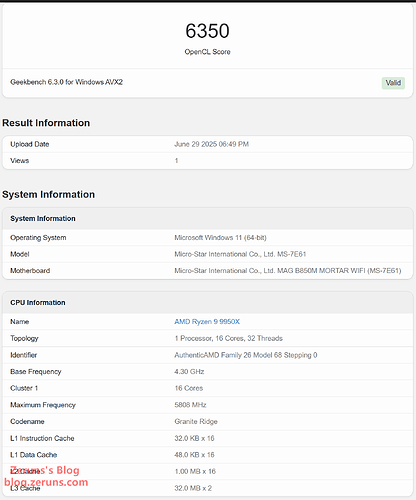Click the System Information section heading

[x=48, y=194]
